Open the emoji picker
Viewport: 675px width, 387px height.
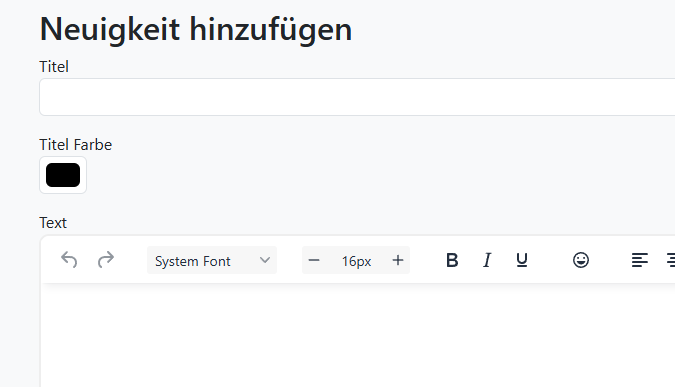[x=581, y=260]
